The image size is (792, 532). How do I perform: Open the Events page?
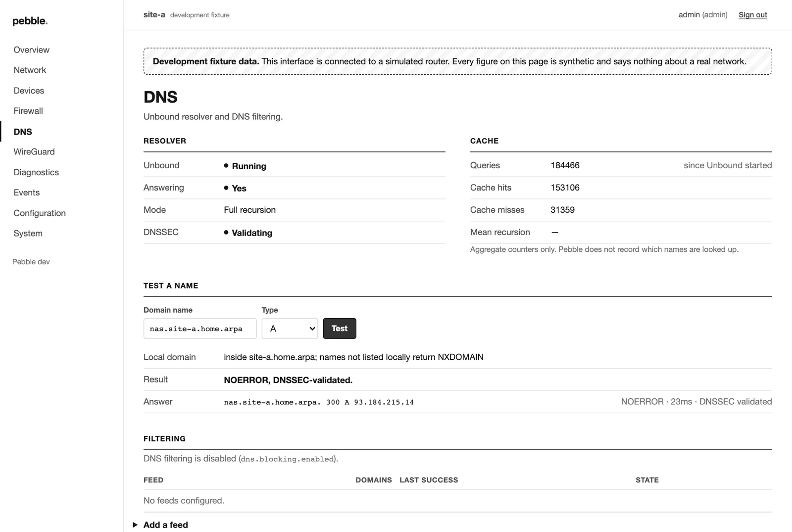(27, 193)
